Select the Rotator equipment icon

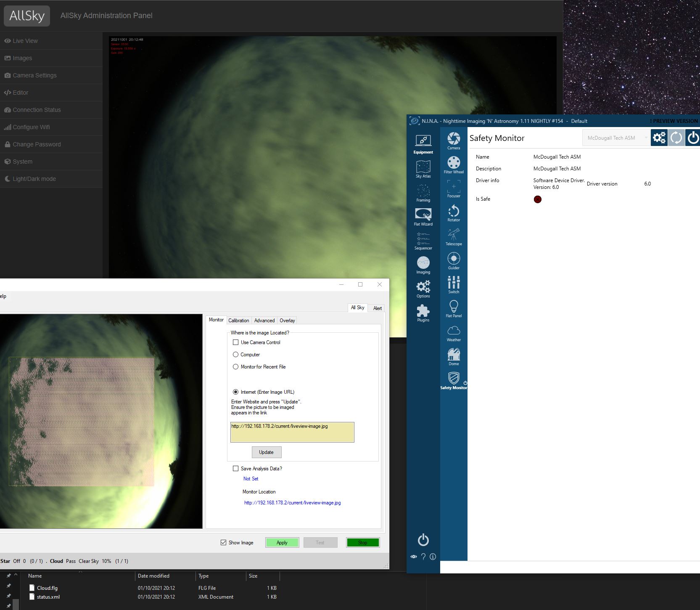[x=454, y=213]
